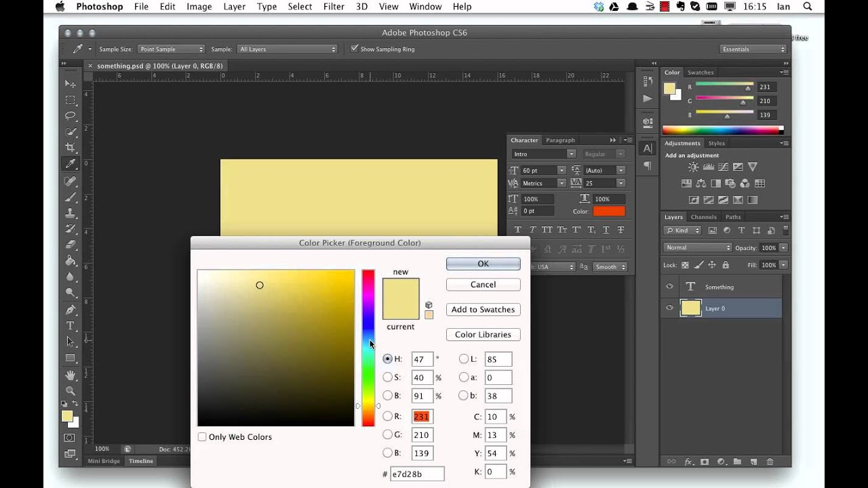The height and width of the screenshot is (488, 868).
Task: Select the Rectangular Marquee tool
Action: 70,100
